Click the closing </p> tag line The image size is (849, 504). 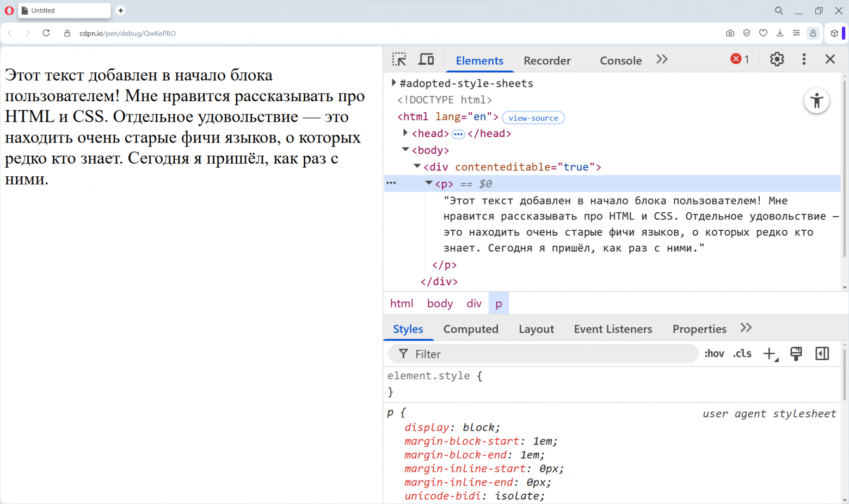444,265
